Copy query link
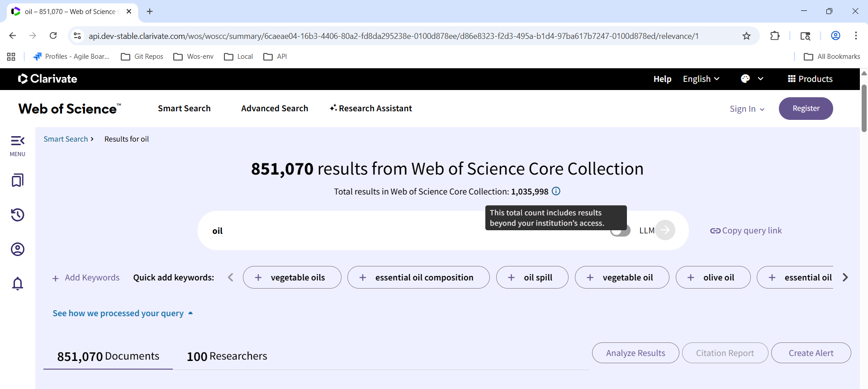868x389 pixels. [746, 231]
